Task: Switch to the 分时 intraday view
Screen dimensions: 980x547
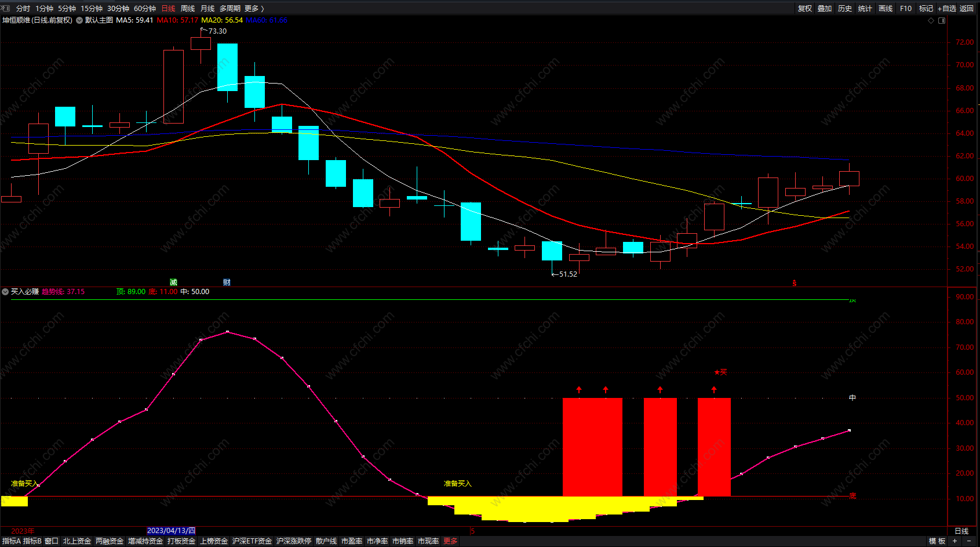Action: coord(23,9)
